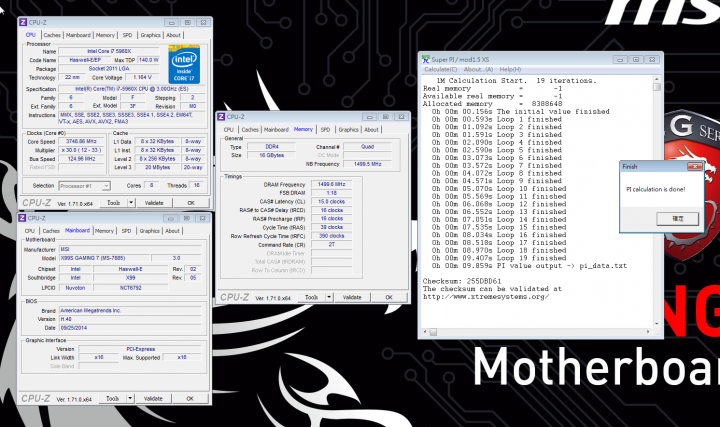Click the Graphic Interface PCI-Express value
This screenshot has height=427, width=720.
point(141,349)
